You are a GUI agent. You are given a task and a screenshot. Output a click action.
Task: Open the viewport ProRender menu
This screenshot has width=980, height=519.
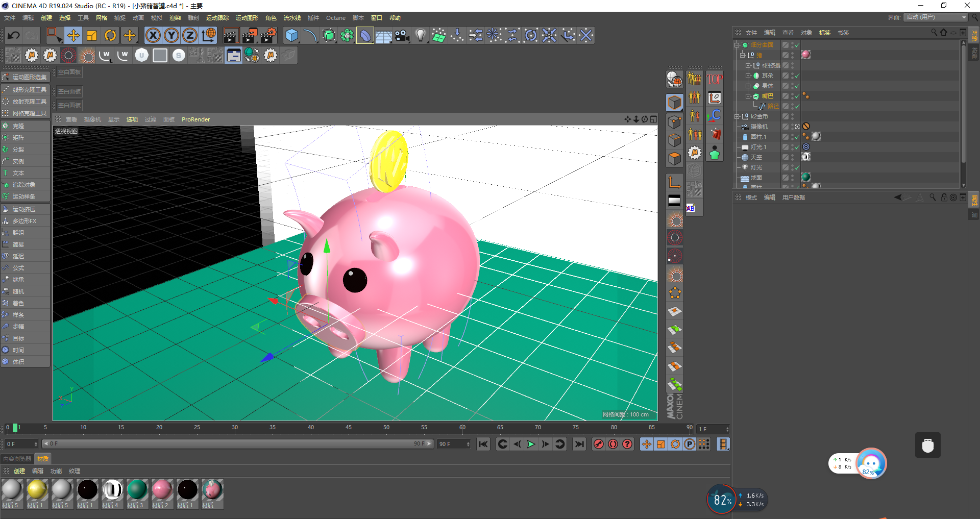click(x=196, y=119)
